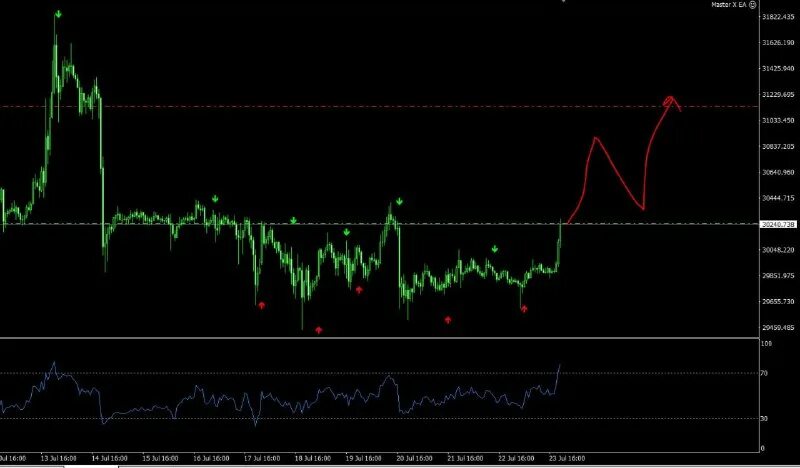The width and height of the screenshot is (800, 468).
Task: Click the 17 Jul 16:00 time axis label
Action: [x=262, y=458]
